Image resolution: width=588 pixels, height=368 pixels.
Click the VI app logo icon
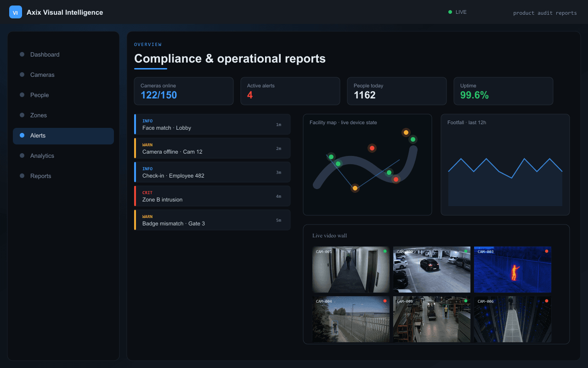coord(16,12)
